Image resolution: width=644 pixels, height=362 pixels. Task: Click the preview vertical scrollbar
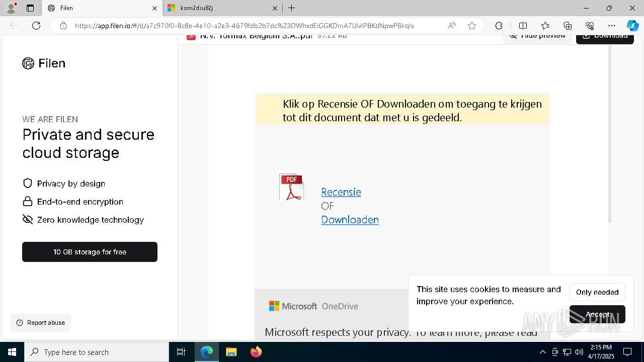coord(610,133)
